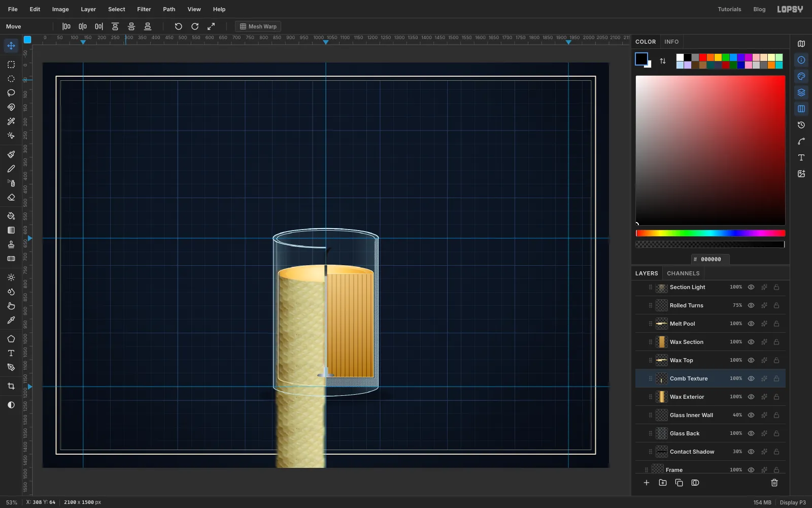Click the foreground color box
Image resolution: width=812 pixels, height=508 pixels.
coord(641,59)
